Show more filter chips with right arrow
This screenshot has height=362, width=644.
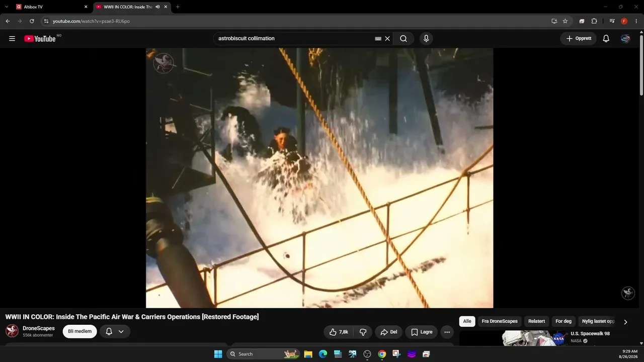point(625,322)
